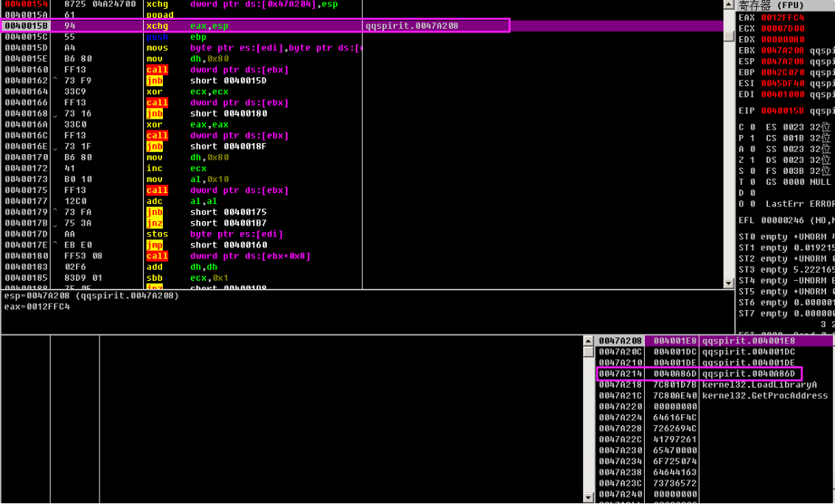This screenshot has width=835, height=504.
Task: Click the disassembly pane scroll-up arrow
Action: click(729, 4)
